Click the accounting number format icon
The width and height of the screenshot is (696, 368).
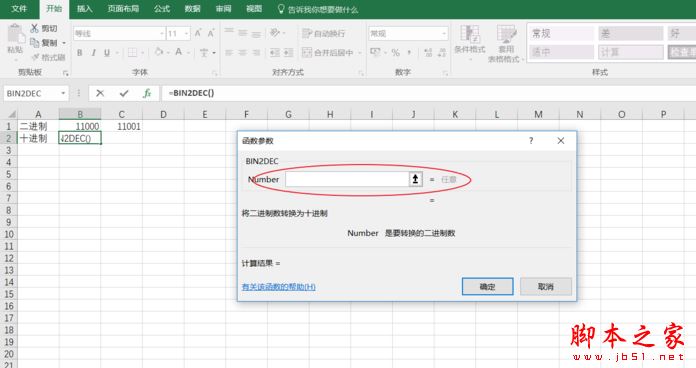point(375,52)
